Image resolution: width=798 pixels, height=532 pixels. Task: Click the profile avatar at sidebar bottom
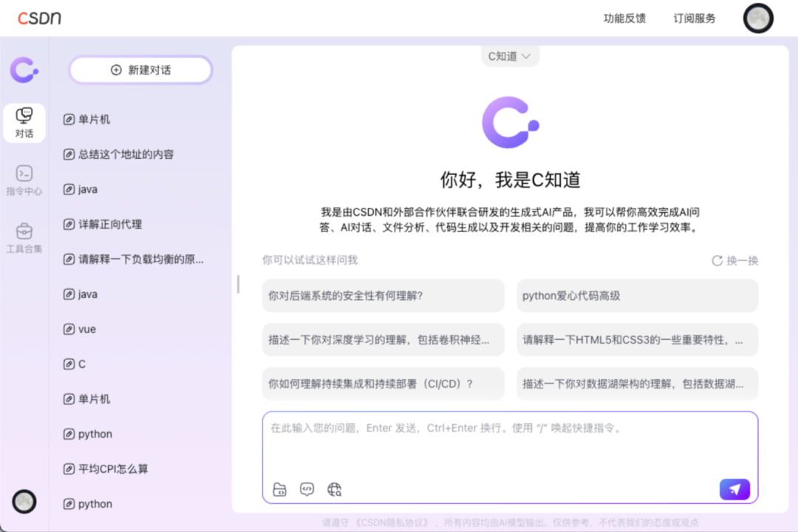(24, 502)
